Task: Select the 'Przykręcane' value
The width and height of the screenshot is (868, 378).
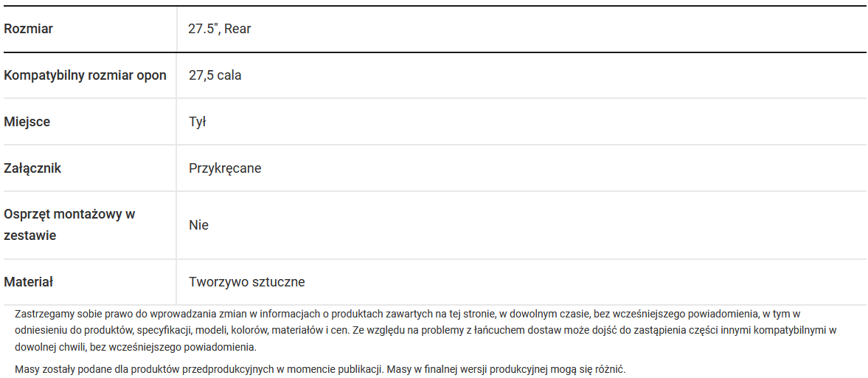Action: [x=225, y=168]
